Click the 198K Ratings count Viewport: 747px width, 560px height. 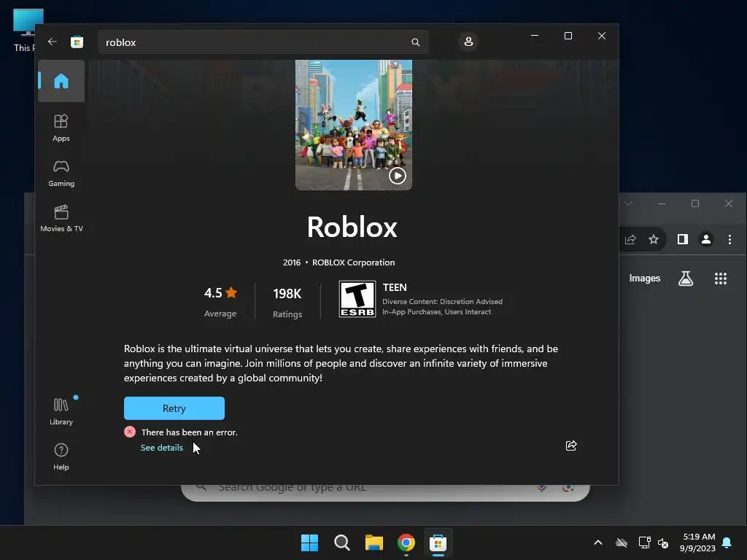[287, 303]
